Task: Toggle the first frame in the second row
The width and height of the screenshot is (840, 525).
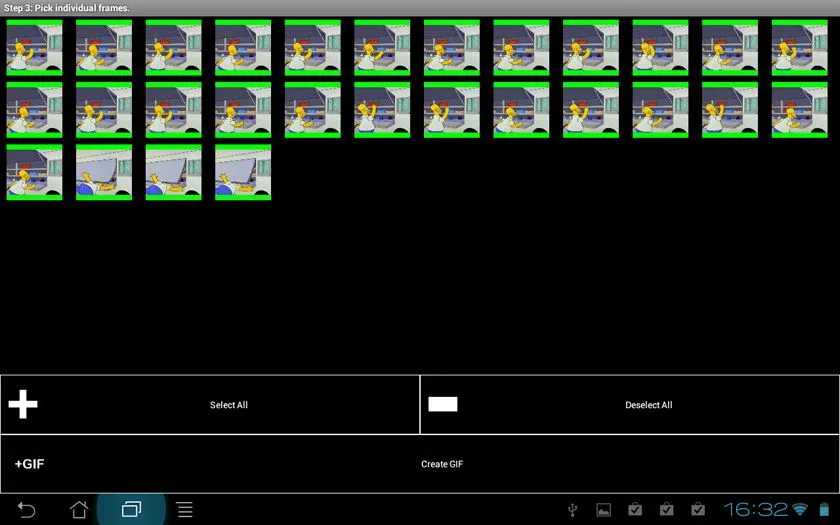Action: (34, 110)
